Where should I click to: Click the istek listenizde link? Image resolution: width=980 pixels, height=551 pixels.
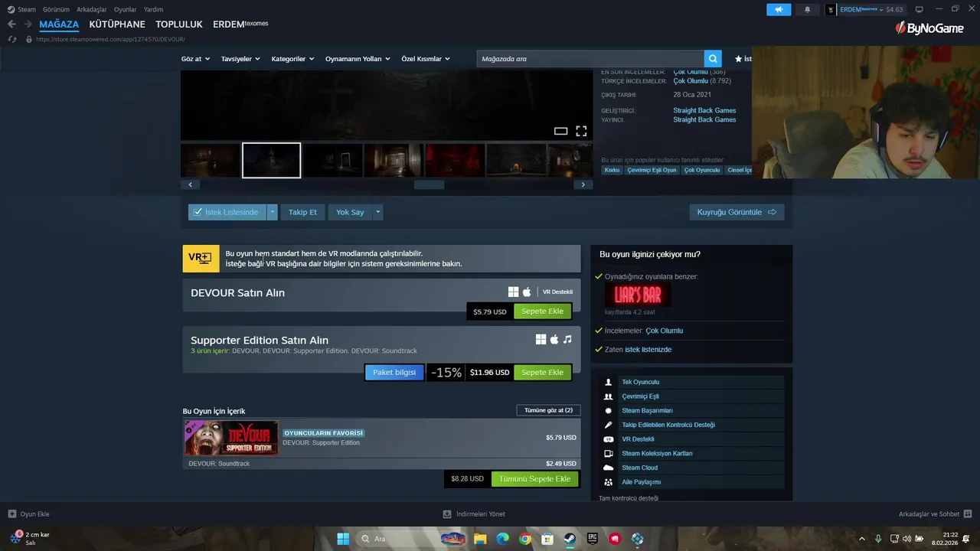point(648,349)
